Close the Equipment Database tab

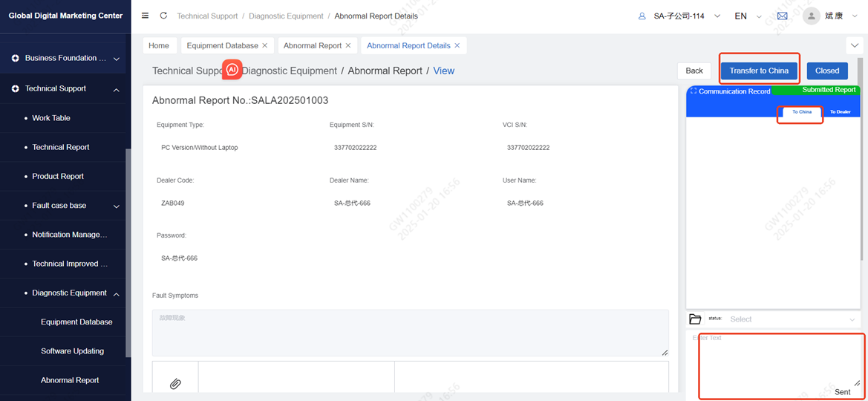(x=265, y=46)
